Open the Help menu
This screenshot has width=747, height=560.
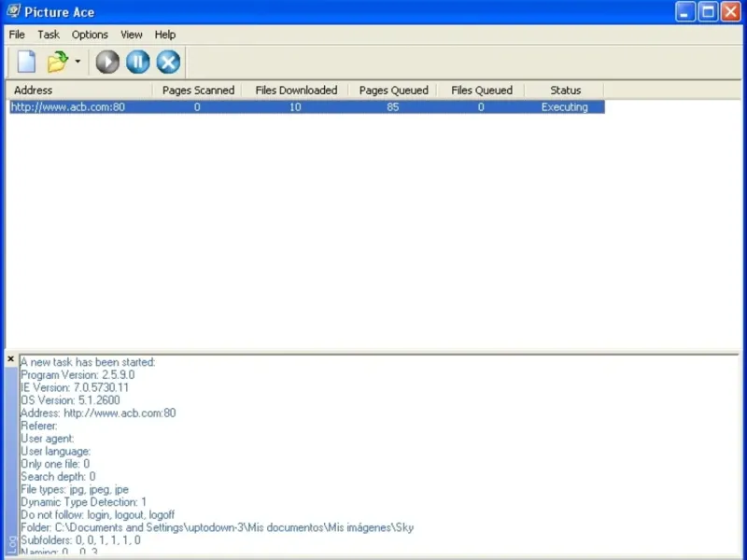pyautogui.click(x=165, y=35)
